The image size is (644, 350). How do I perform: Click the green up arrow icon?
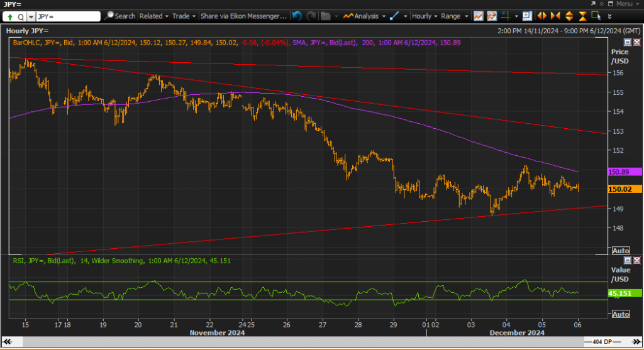click(10, 17)
